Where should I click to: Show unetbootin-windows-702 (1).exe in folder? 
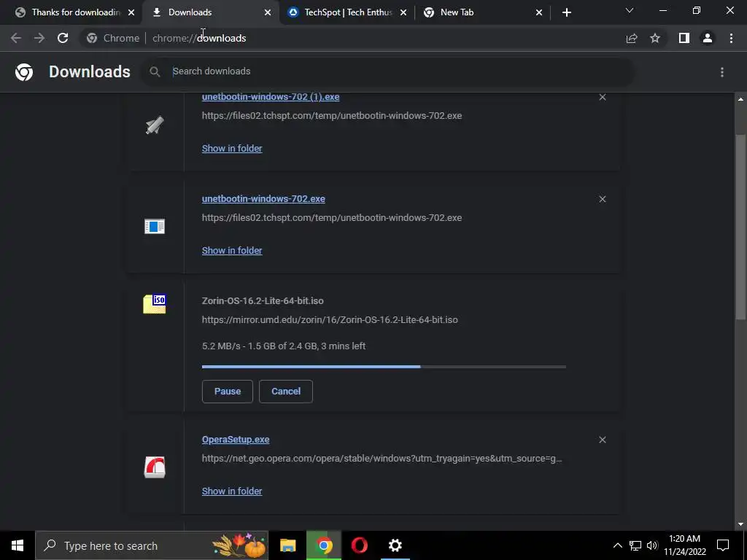(232, 148)
